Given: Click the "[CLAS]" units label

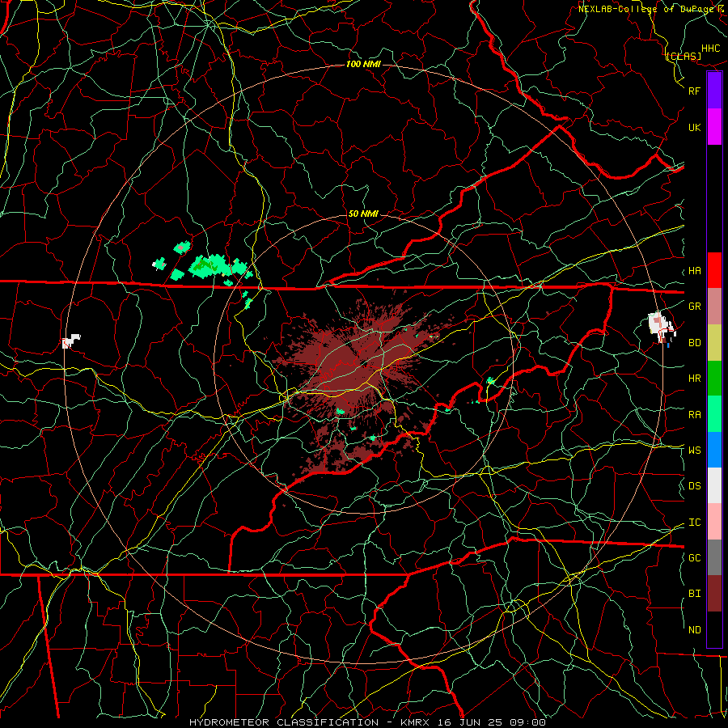Looking at the screenshot, I should click(684, 56).
